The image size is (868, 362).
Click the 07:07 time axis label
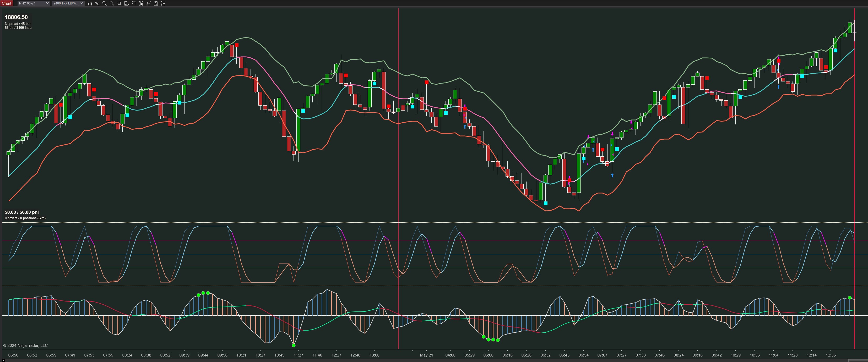point(603,355)
